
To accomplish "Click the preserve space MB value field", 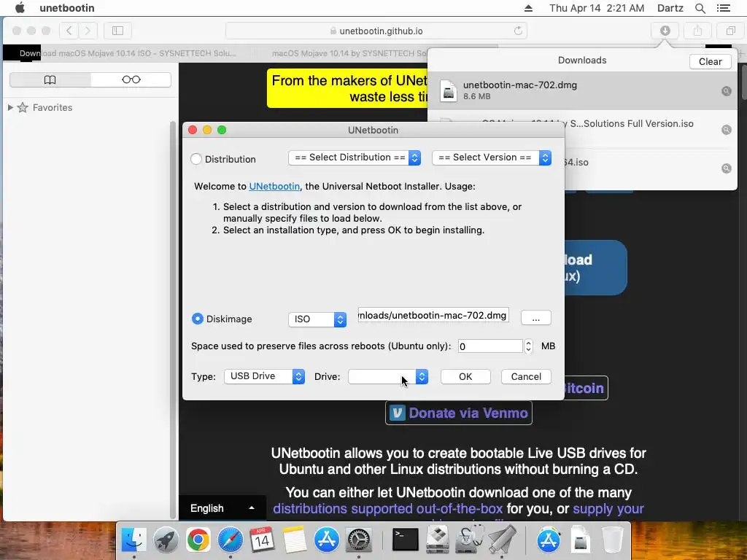I will pyautogui.click(x=490, y=346).
